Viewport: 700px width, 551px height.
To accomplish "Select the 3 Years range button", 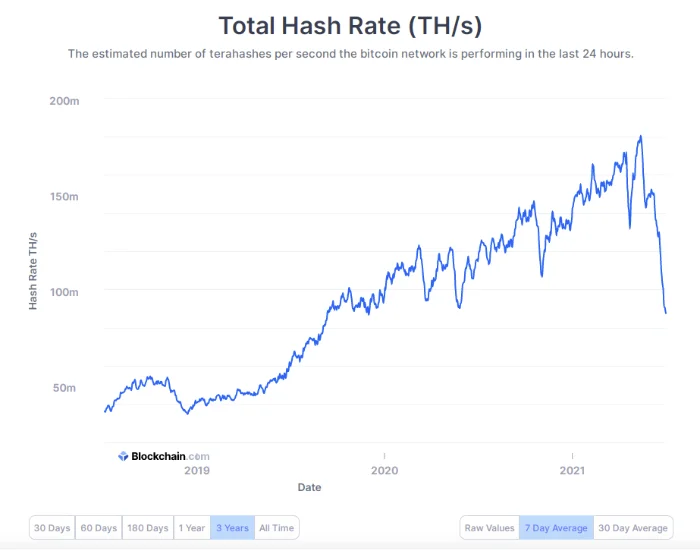I will [x=232, y=528].
